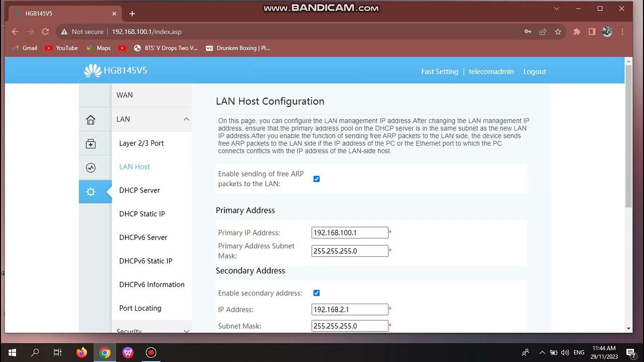Open BTS' V Drops Two bookmark

[166, 48]
